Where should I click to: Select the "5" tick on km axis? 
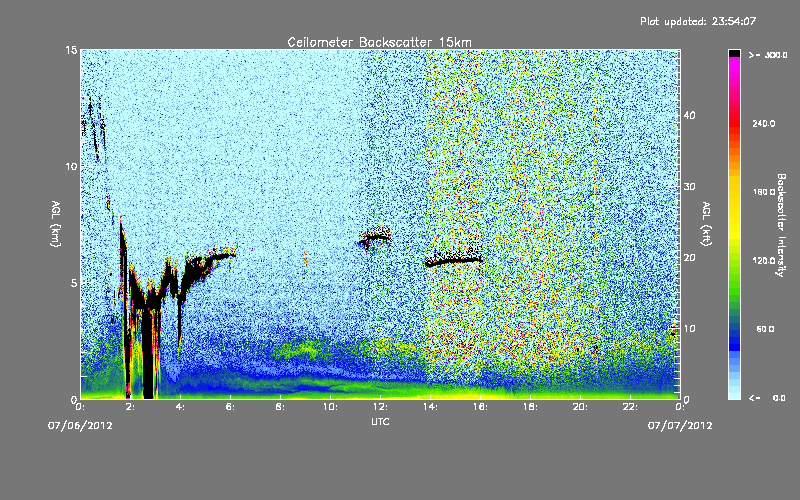click(74, 283)
